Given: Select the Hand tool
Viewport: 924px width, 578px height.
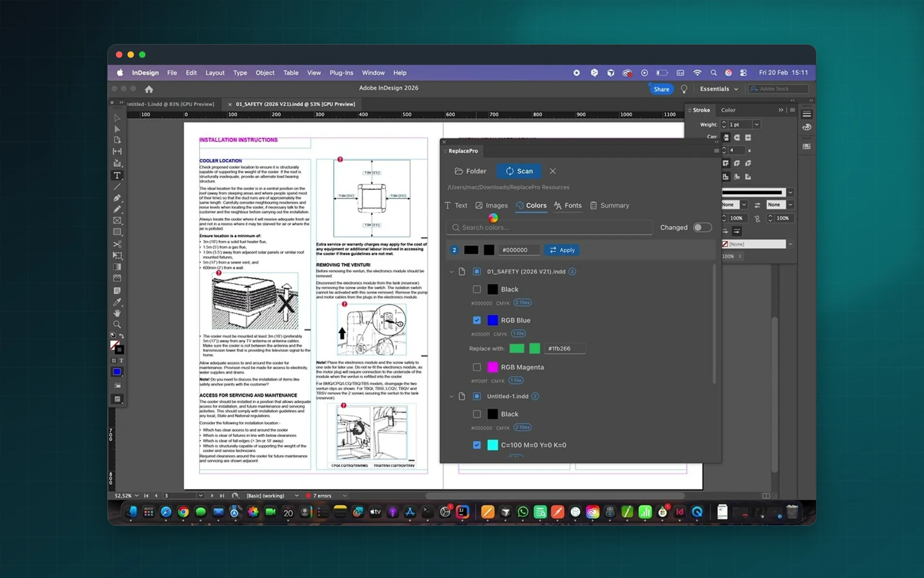Looking at the screenshot, I should pos(117,313).
